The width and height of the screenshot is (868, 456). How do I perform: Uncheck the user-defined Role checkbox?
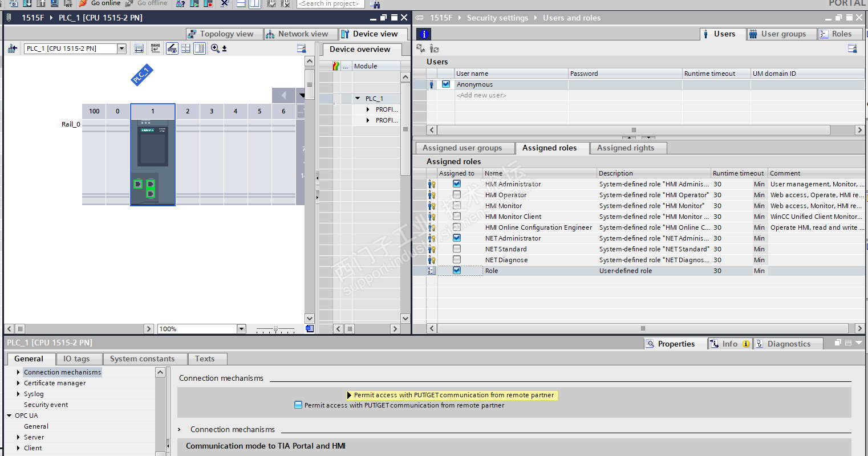[457, 271]
